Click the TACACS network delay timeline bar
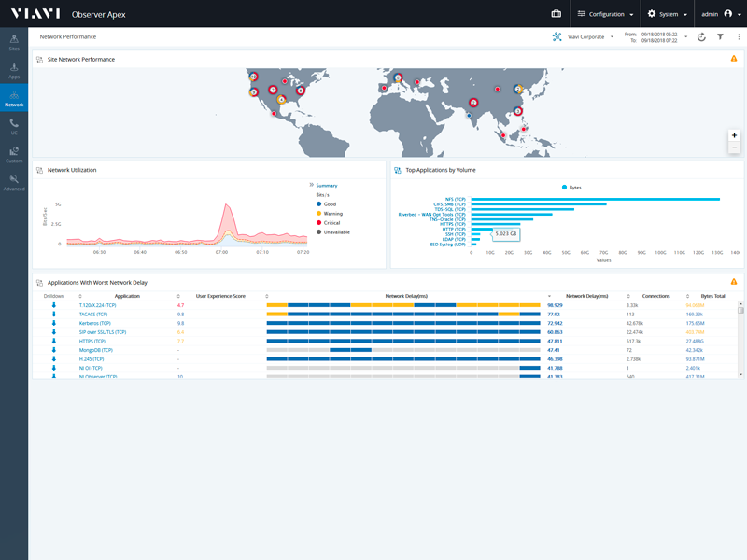 click(403, 315)
